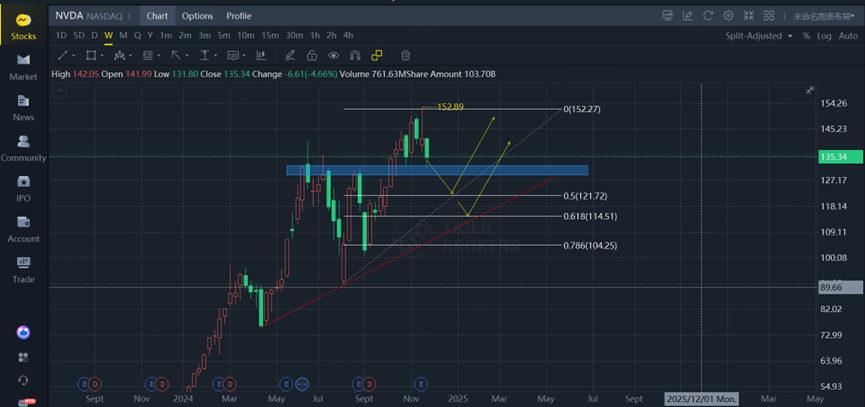Open the multi-chart grid layout icon

tap(769, 15)
